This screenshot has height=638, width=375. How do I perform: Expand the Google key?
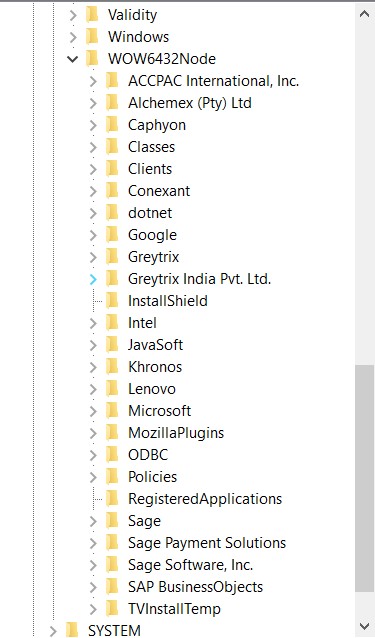tap(93, 235)
